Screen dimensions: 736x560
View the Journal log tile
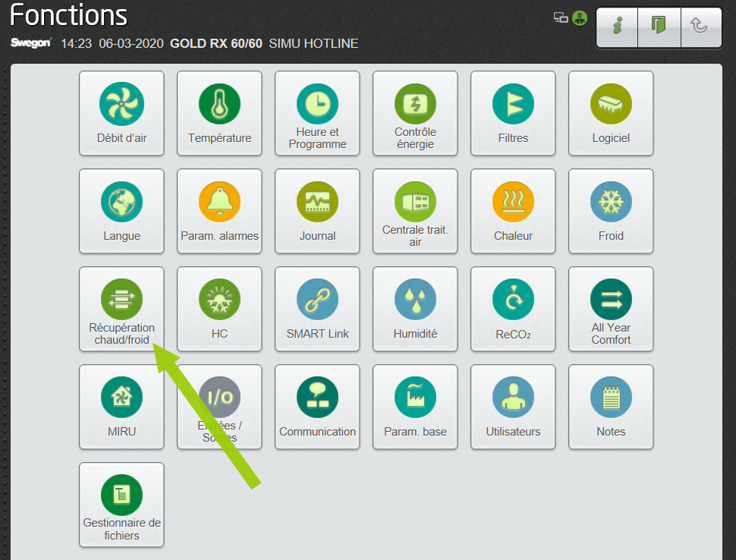click(x=317, y=211)
